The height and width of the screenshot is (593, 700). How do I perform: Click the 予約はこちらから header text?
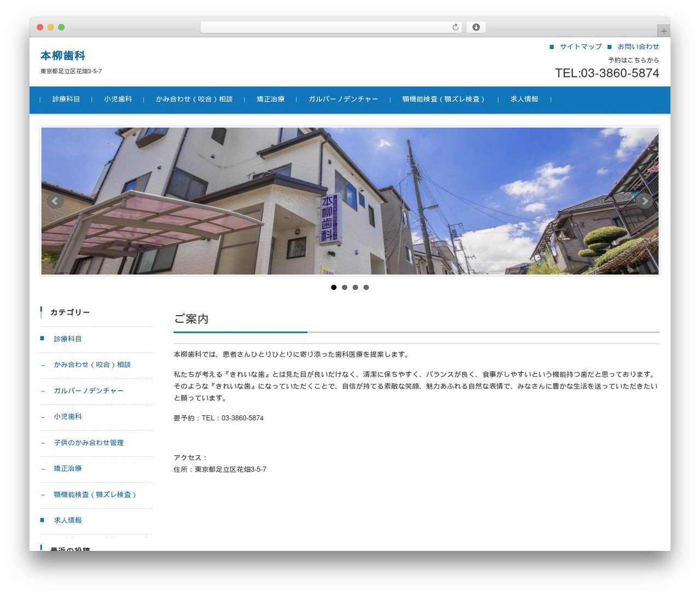(634, 60)
